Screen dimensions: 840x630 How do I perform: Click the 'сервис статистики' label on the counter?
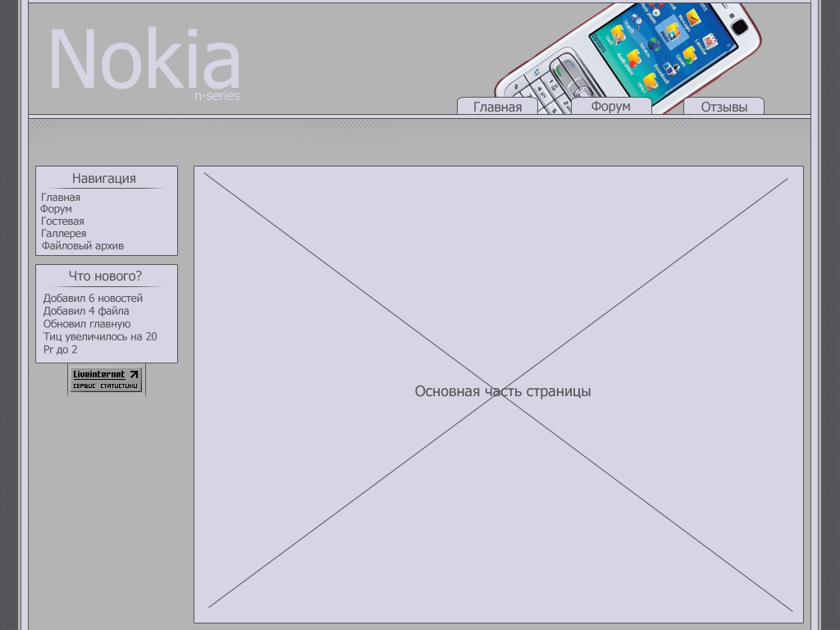pyautogui.click(x=105, y=385)
